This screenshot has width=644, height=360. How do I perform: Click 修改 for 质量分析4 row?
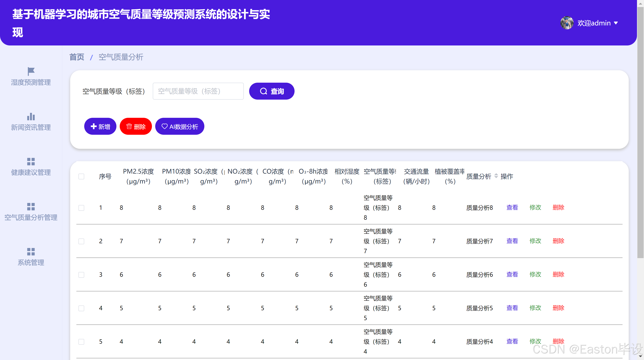535,341
